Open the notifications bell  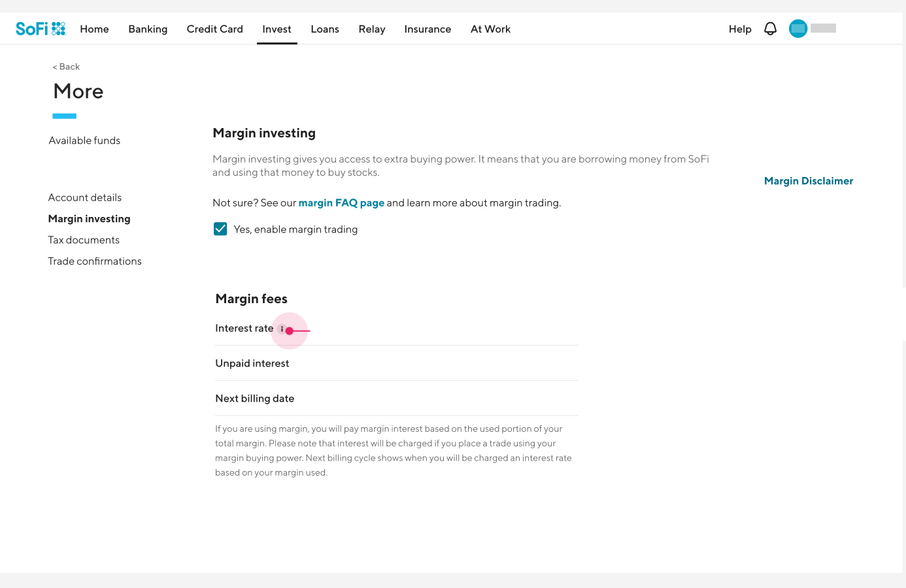770,29
